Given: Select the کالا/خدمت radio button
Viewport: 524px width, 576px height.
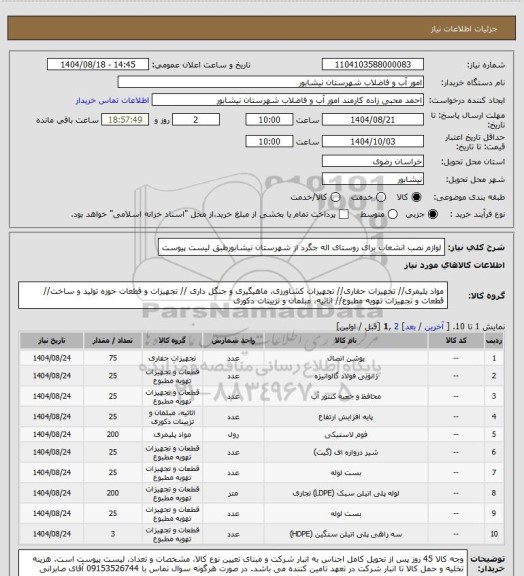Looking at the screenshot, I should pyautogui.click(x=335, y=197).
